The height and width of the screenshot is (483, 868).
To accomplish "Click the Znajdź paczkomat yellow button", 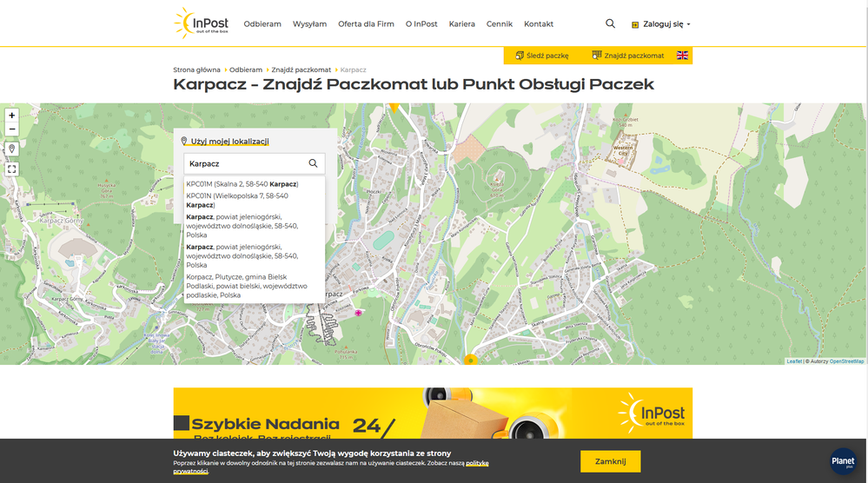I will click(x=627, y=56).
